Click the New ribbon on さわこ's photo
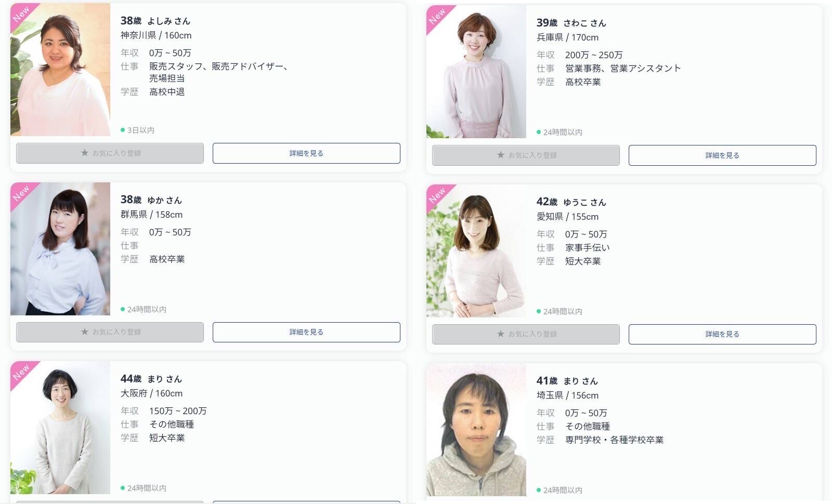The width and height of the screenshot is (832, 504). [438, 17]
